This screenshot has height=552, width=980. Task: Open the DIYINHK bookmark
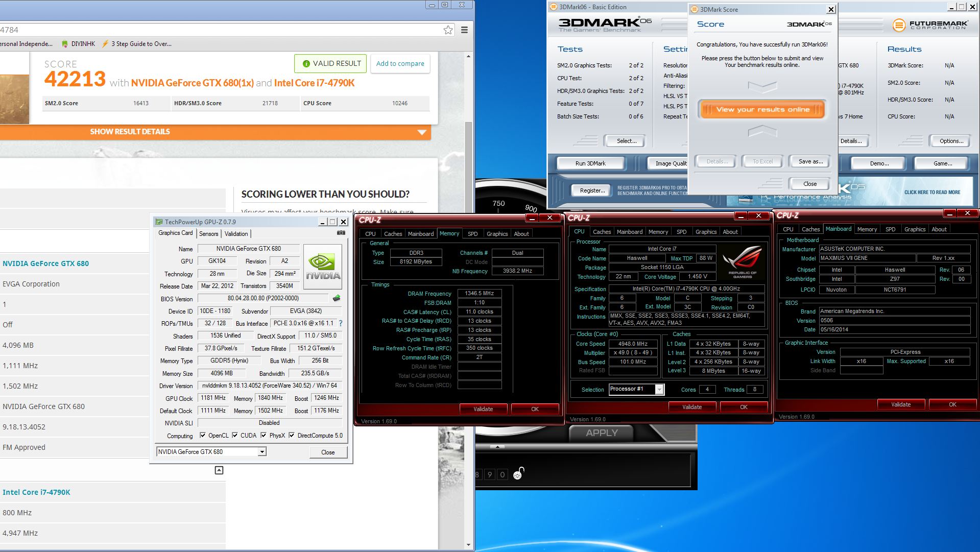tap(78, 44)
